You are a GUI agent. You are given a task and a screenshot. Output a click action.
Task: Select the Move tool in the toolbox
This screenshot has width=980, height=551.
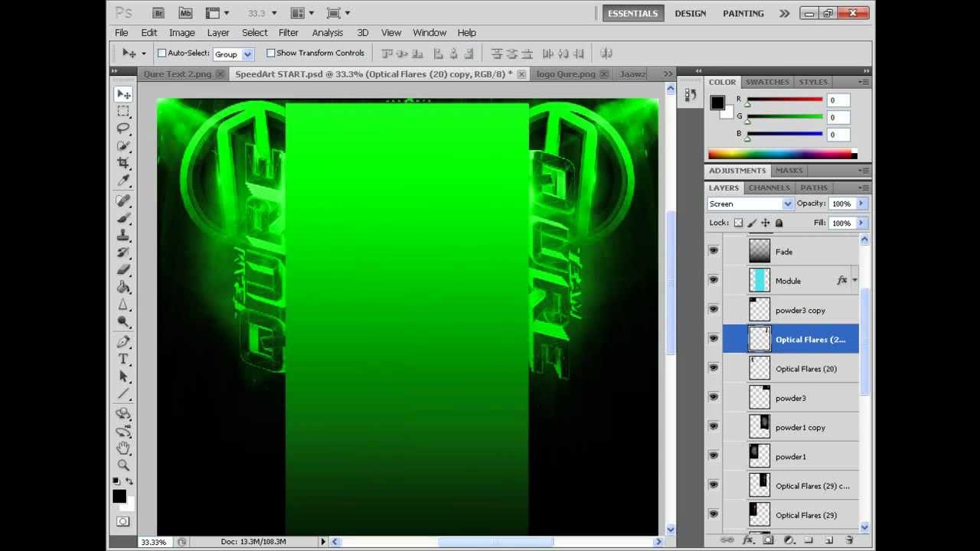pyautogui.click(x=123, y=94)
